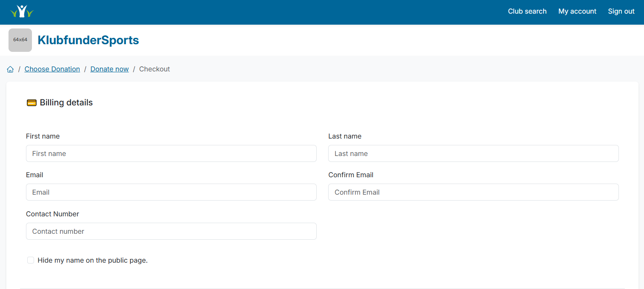This screenshot has width=644, height=289.
Task: Enable hiding your name on the public page
Action: [30, 260]
